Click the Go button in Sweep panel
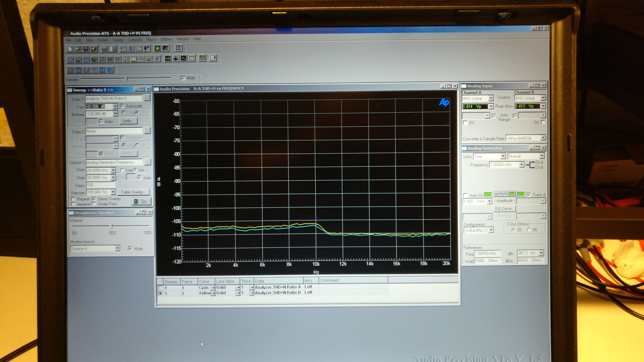Image resolution: width=644 pixels, height=362 pixels. pyautogui.click(x=141, y=201)
